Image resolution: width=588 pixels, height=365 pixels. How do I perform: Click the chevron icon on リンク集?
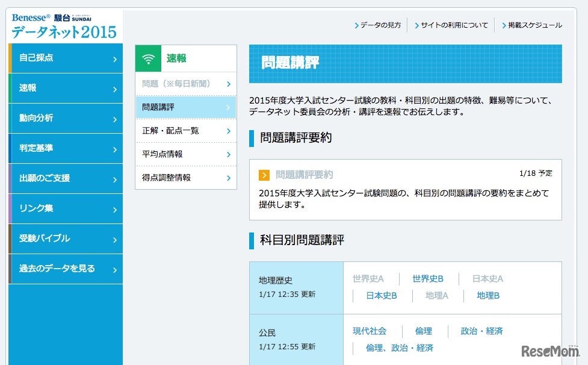(114, 209)
